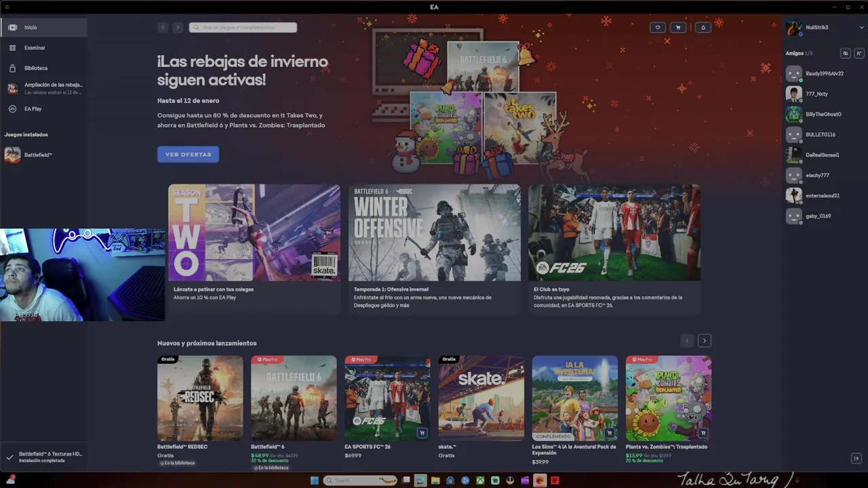Add Los Sims 4 pack to cart icon
The image size is (868, 488).
point(609,433)
